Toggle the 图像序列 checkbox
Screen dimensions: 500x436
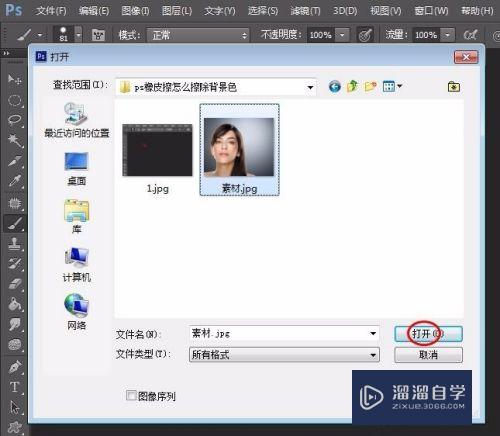click(x=131, y=396)
